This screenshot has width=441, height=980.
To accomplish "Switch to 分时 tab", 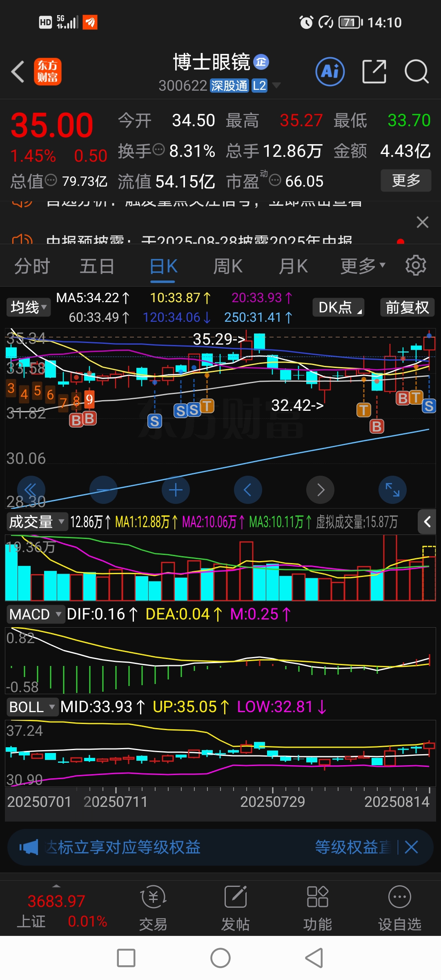I will pyautogui.click(x=32, y=266).
